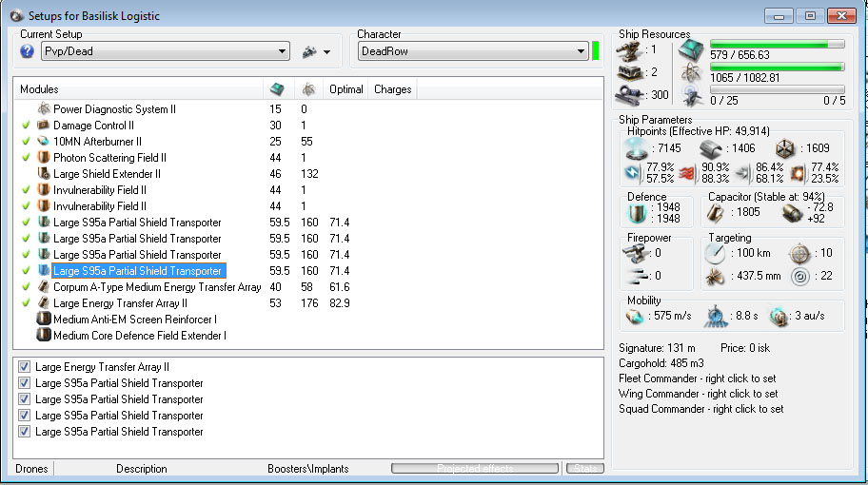Click Fleet Commander right click to set
The height and width of the screenshot is (485, 868).
[698, 378]
